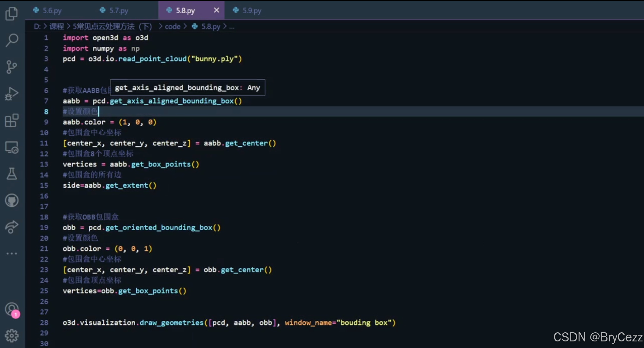The width and height of the screenshot is (644, 348).
Task: Open the Extensions view
Action: 12,120
